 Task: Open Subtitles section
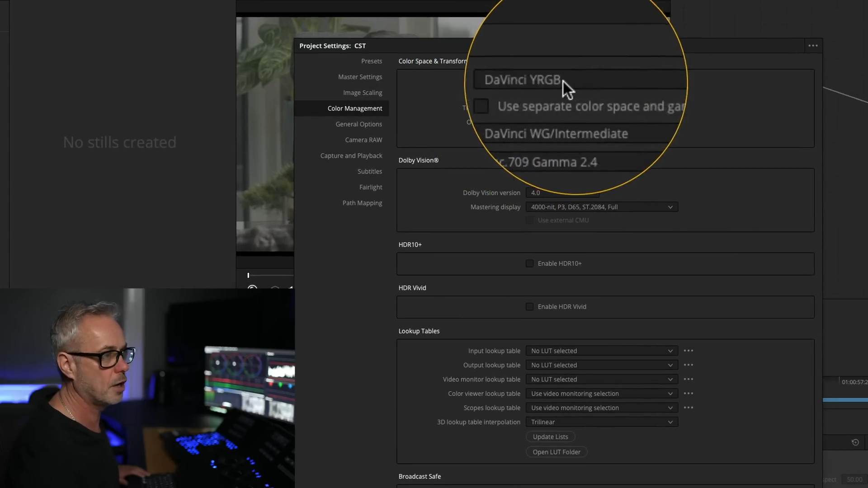tap(369, 172)
